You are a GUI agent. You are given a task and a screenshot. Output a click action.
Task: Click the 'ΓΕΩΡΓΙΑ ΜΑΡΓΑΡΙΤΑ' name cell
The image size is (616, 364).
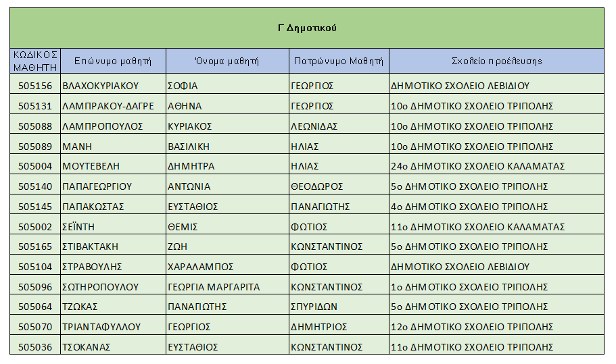[213, 287]
